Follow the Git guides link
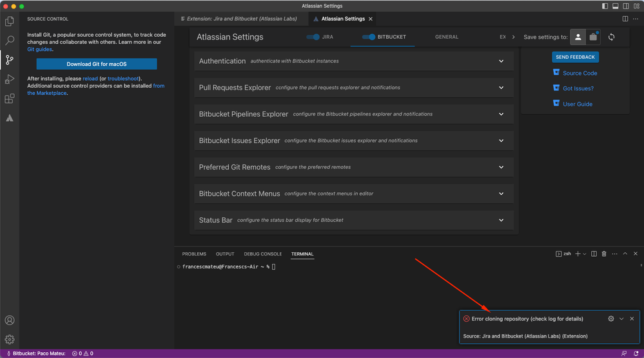Image resolution: width=644 pixels, height=358 pixels. (x=39, y=49)
